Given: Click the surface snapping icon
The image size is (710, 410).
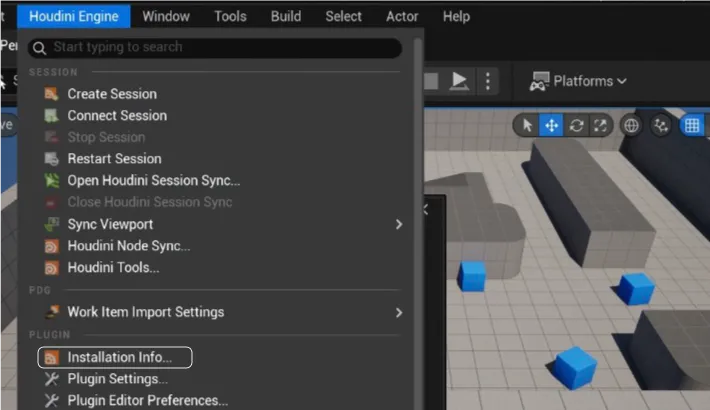Looking at the screenshot, I should pos(660,125).
